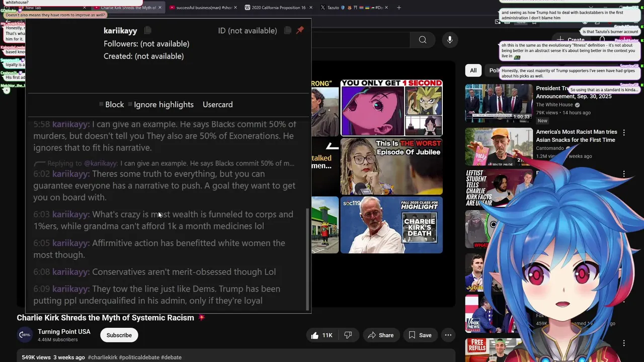644x362 pixels.
Task: Click the video title 'Charlie Kirk Shreds the Myth'
Action: [x=105, y=318]
